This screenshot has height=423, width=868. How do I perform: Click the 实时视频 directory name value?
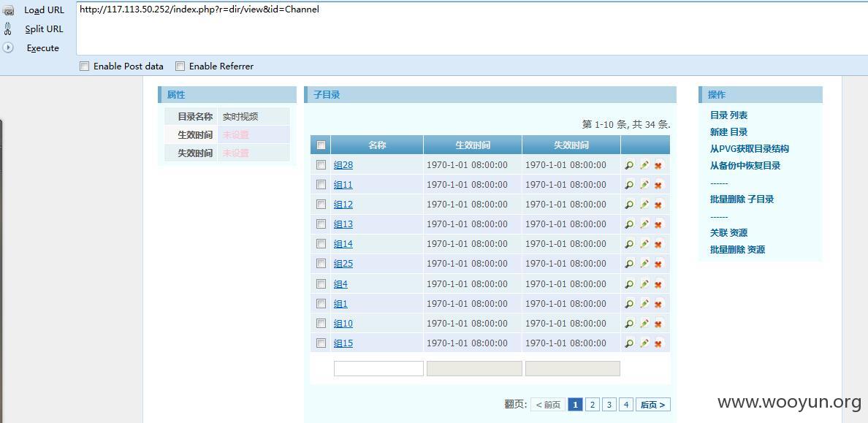(x=240, y=117)
